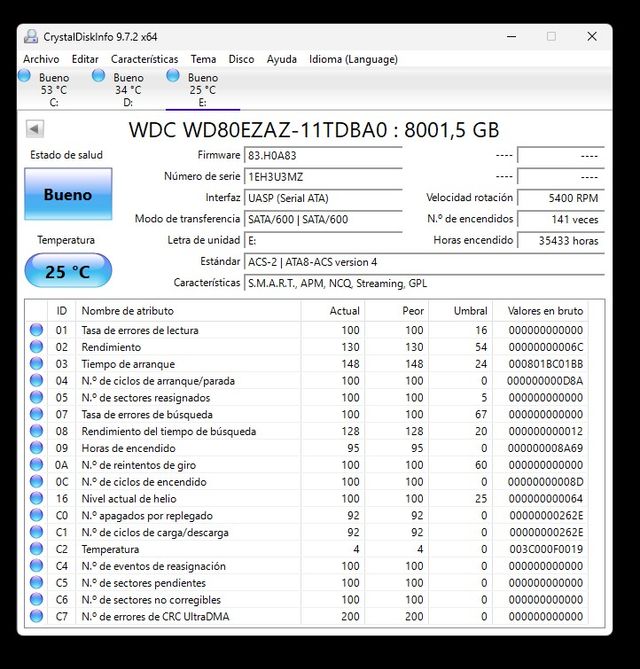Click the serial number field 1EH3U3MZ
Viewport: 640px width, 669px height.
point(323,177)
